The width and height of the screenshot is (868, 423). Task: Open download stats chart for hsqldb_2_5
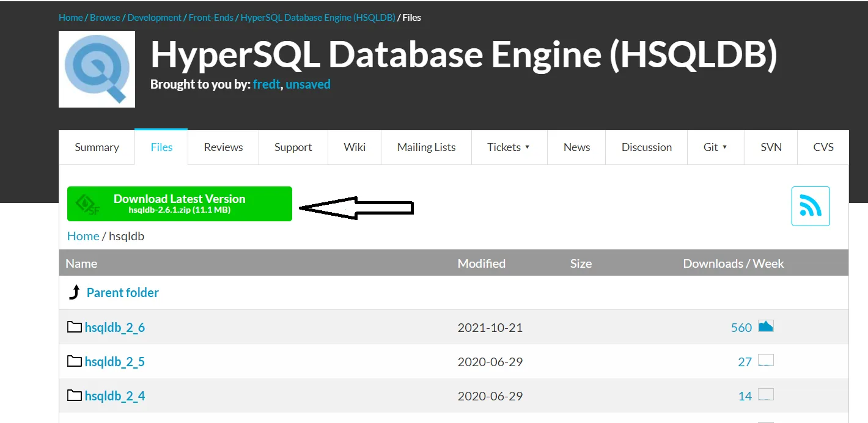pos(766,360)
